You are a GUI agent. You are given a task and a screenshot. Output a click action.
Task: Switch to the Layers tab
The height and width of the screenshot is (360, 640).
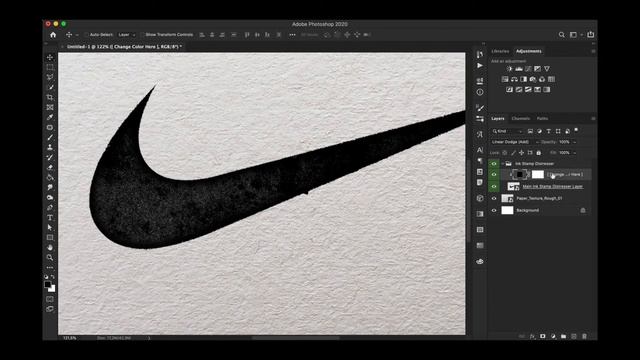pyautogui.click(x=498, y=118)
